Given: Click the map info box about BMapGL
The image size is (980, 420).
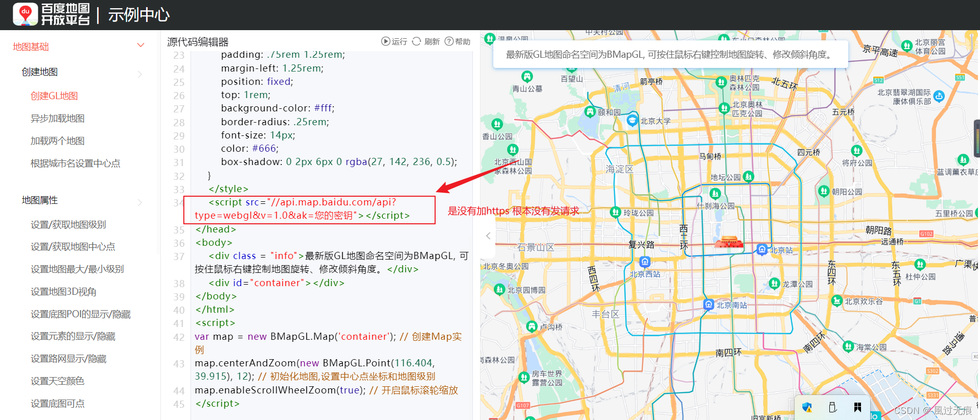Looking at the screenshot, I should [671, 54].
